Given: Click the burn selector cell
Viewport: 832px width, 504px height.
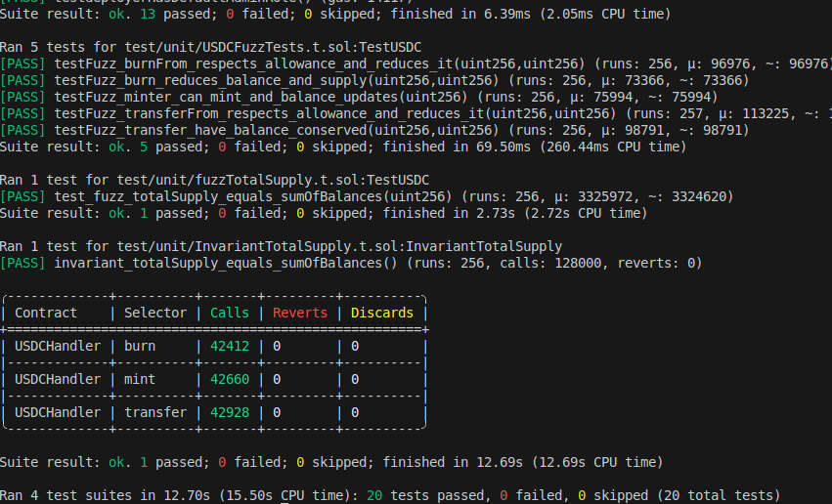Looking at the screenshot, I should click(140, 346).
